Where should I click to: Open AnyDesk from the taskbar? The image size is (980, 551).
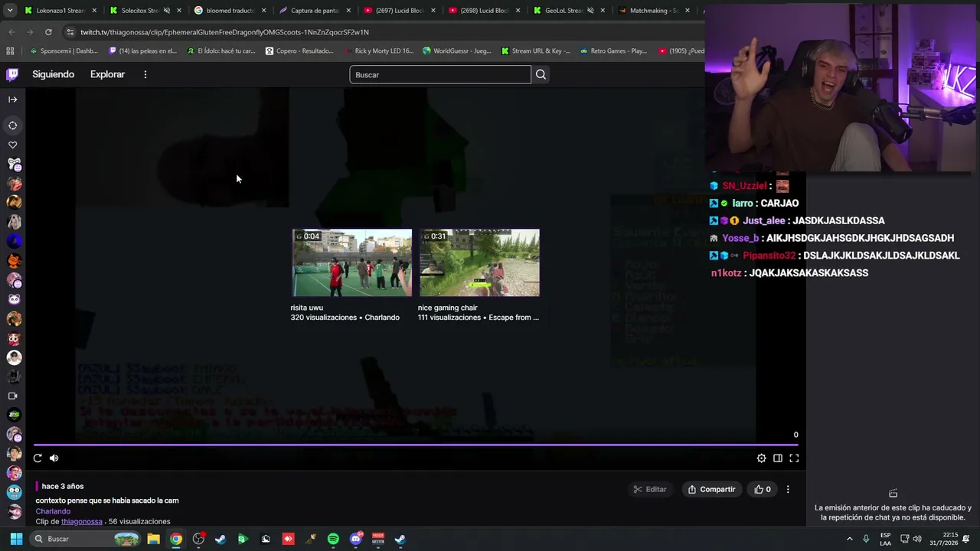coord(288,539)
